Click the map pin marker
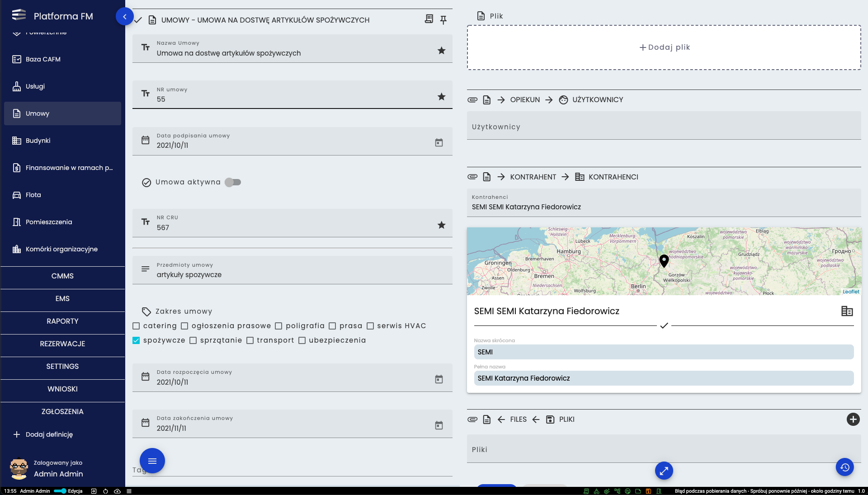This screenshot has width=868, height=495. [664, 261]
